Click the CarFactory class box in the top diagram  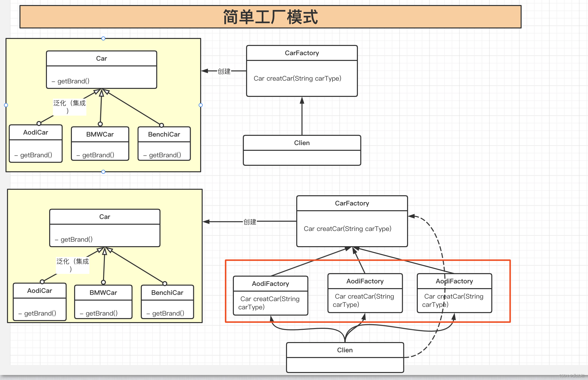[302, 71]
